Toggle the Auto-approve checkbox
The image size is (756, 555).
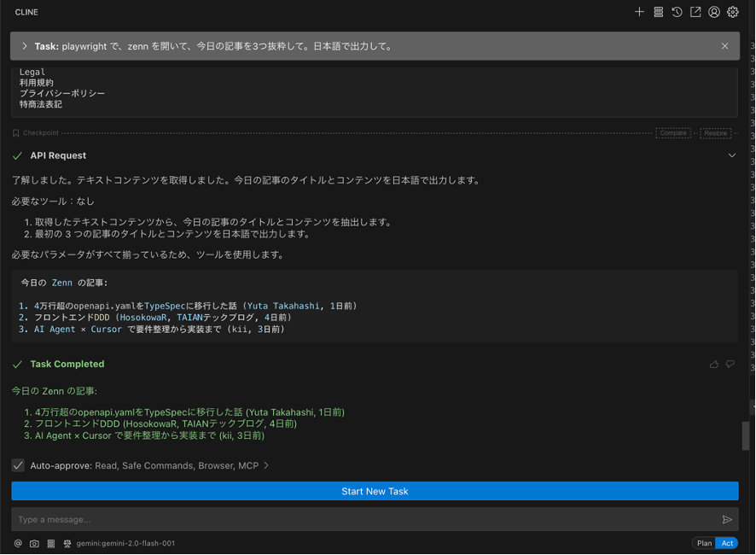(18, 465)
